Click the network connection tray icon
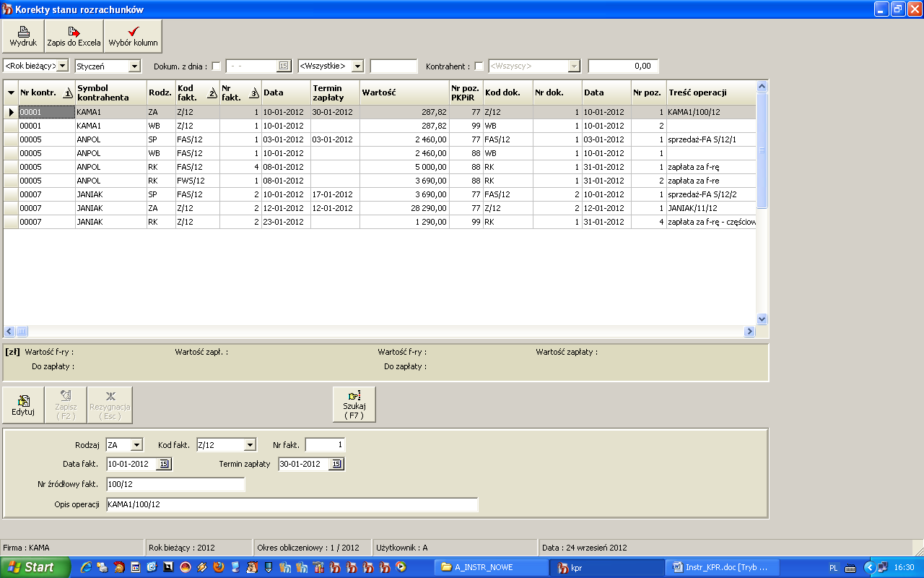 point(882,568)
